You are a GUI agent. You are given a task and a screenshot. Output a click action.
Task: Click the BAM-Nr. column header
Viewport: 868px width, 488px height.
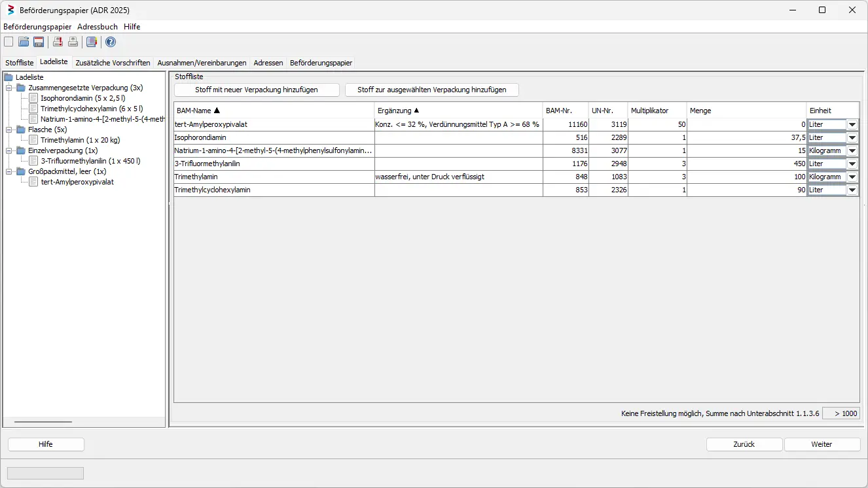click(566, 111)
